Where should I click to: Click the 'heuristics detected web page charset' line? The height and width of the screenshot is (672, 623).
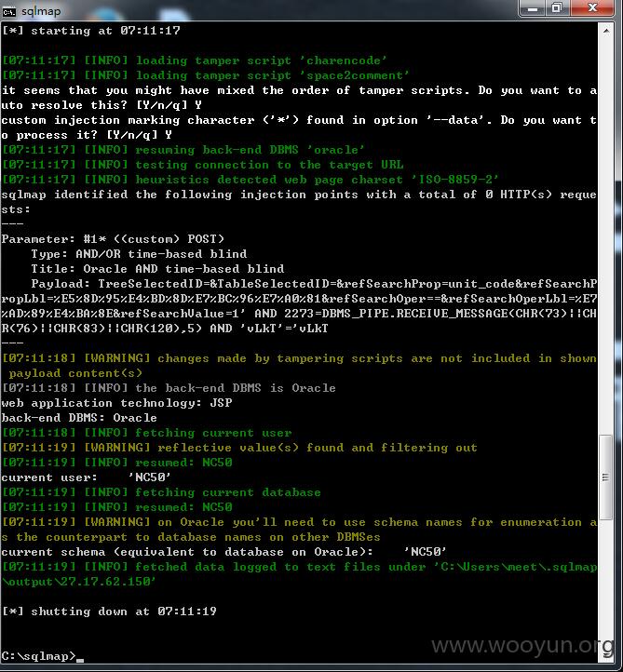point(250,180)
